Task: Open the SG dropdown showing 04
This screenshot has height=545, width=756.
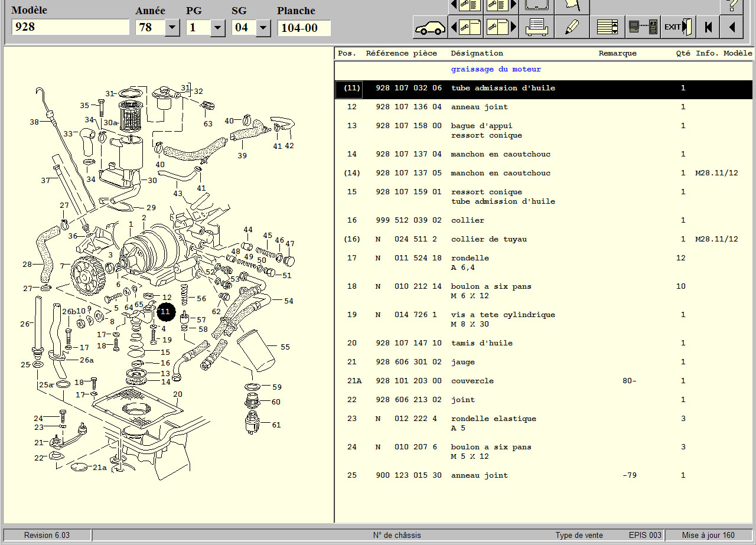Action: [x=263, y=27]
